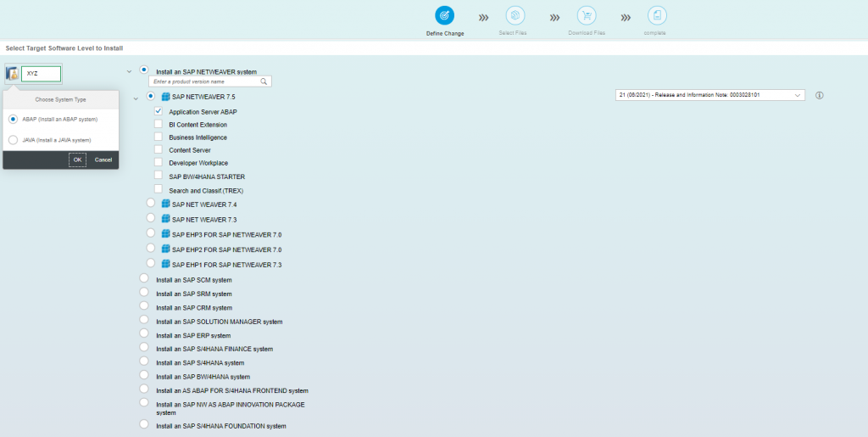Image resolution: width=868 pixels, height=437 pixels.
Task: Select ABAP system type radio button
Action: tap(14, 119)
